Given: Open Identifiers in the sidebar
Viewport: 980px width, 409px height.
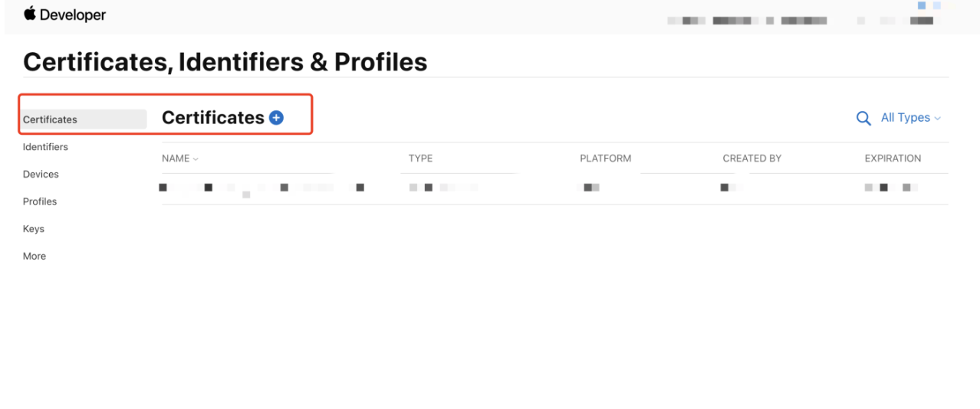Looking at the screenshot, I should click(45, 147).
